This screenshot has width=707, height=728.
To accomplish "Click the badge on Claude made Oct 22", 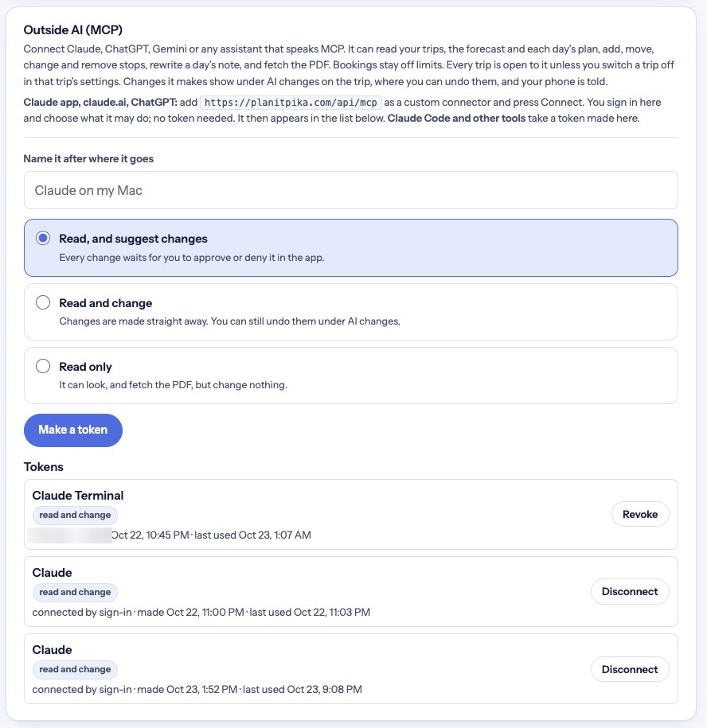I will [75, 592].
